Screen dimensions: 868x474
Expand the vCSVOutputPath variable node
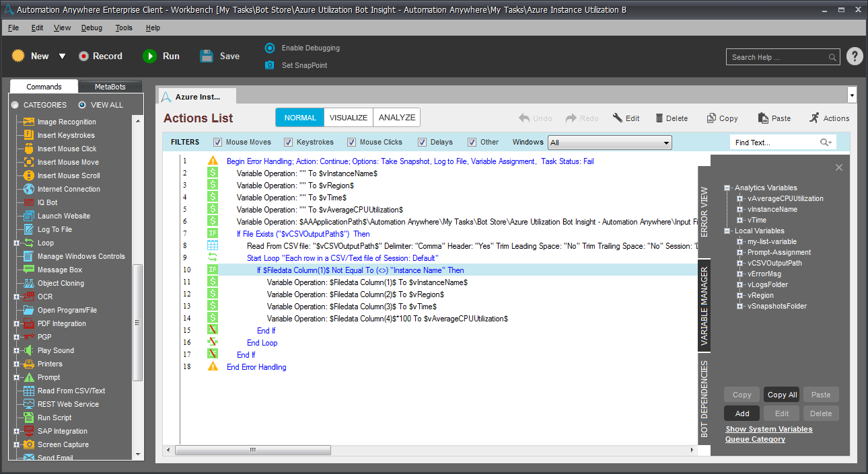coord(739,264)
